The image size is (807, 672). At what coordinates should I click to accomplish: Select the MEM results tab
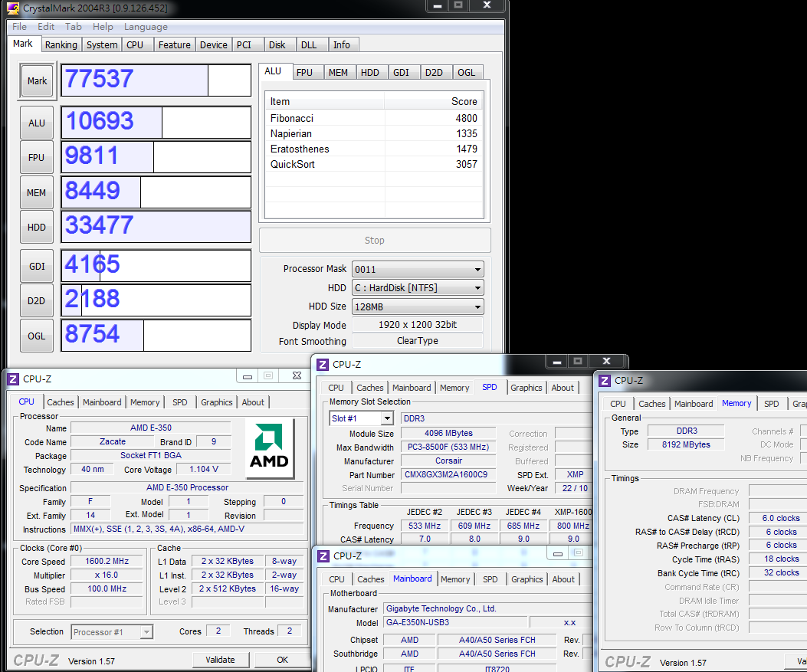[x=338, y=73]
